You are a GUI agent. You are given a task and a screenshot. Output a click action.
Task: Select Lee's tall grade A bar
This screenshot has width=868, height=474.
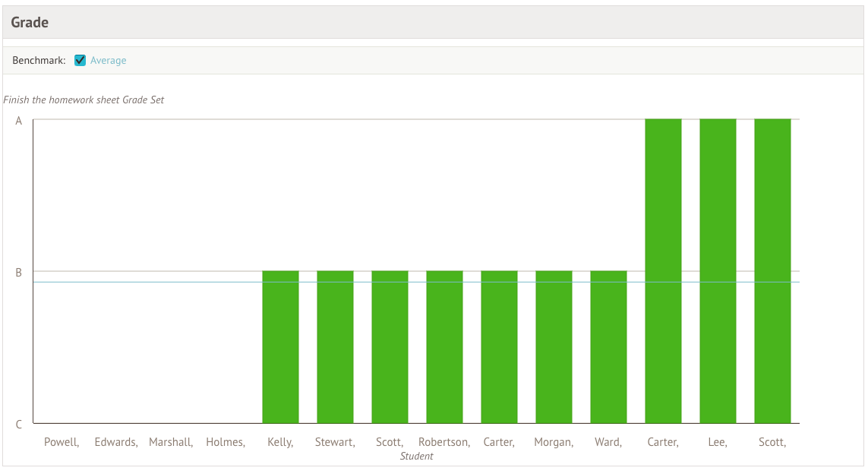718,271
